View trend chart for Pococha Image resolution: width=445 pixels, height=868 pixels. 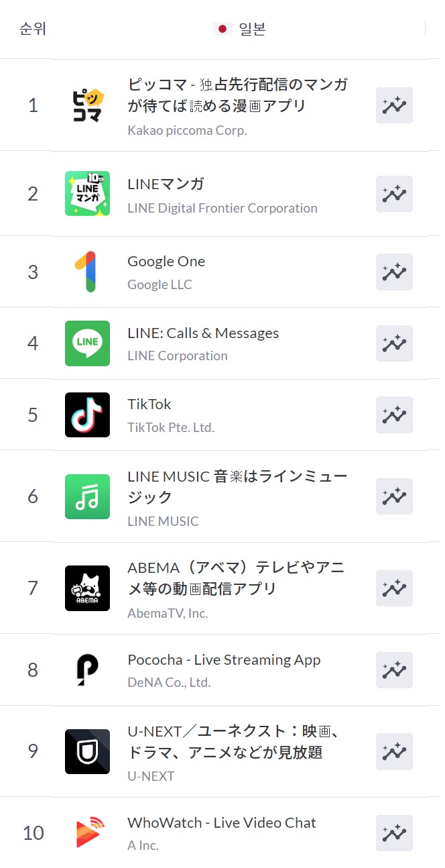(394, 669)
